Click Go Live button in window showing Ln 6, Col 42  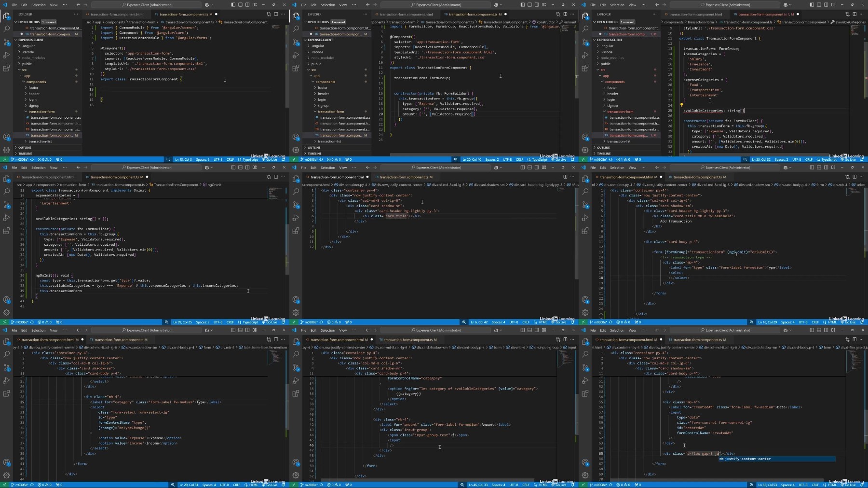click(561, 322)
